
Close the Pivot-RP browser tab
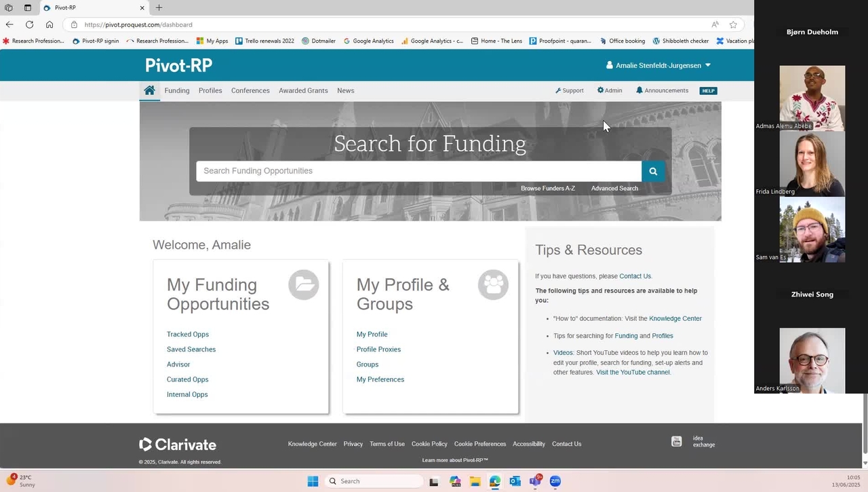pyautogui.click(x=142, y=8)
